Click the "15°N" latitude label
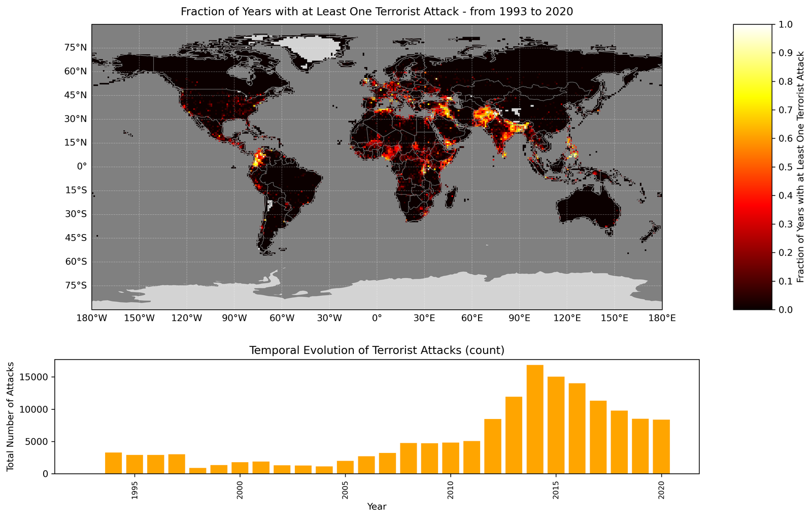The width and height of the screenshot is (812, 518). click(75, 143)
